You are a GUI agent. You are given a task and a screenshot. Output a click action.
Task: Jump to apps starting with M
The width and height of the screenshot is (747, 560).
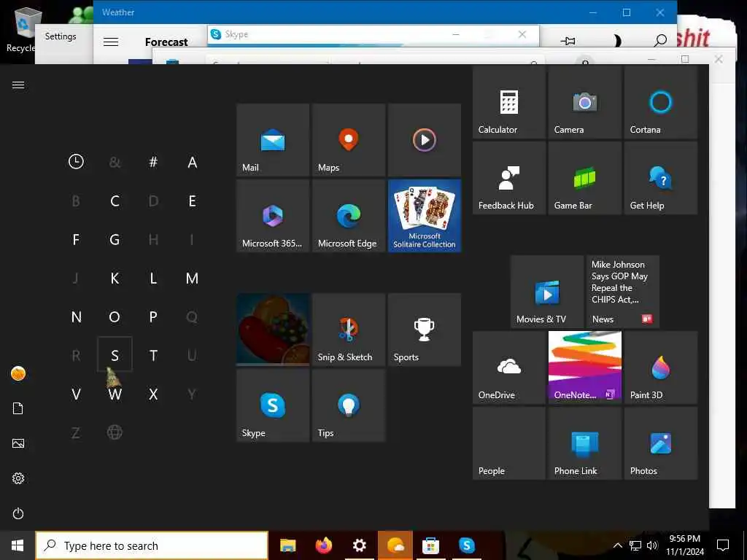coord(192,278)
